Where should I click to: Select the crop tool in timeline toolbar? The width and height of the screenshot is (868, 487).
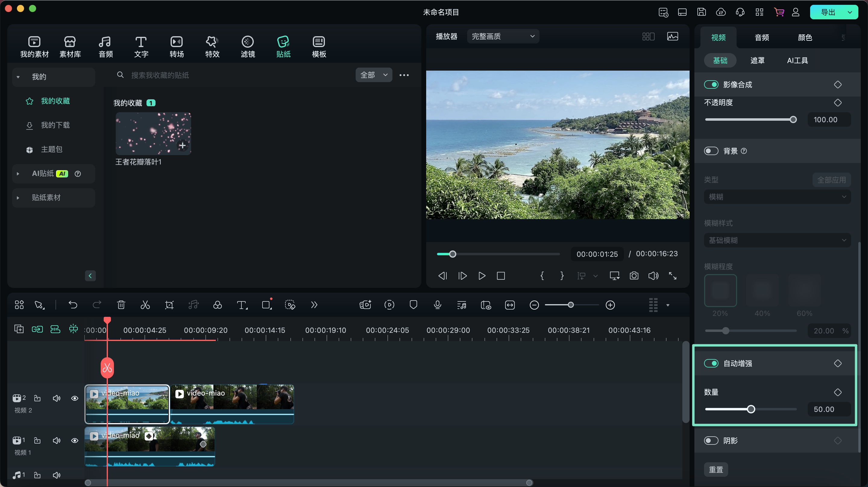click(x=169, y=305)
